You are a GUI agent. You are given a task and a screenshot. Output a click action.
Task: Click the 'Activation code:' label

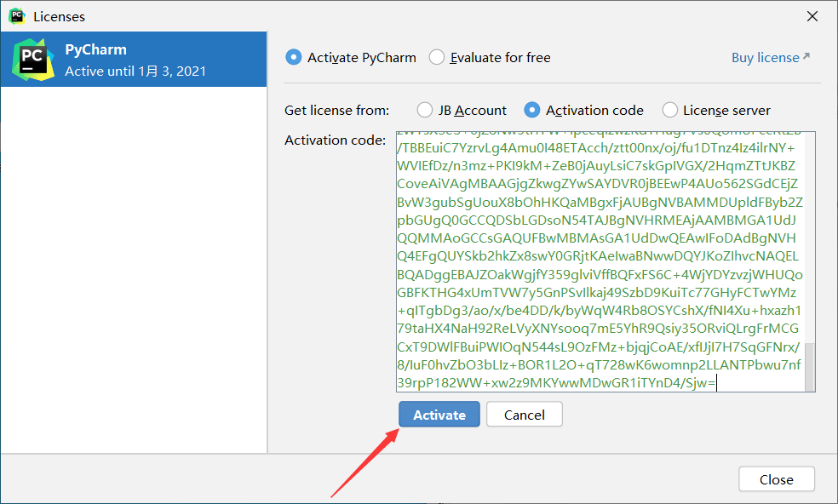click(x=335, y=140)
